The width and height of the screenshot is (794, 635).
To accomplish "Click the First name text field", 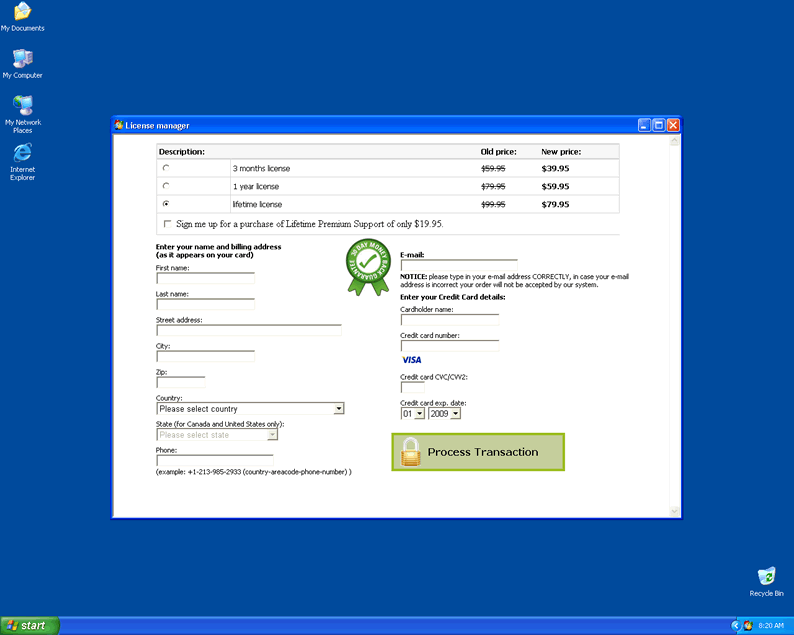I will tap(205, 278).
